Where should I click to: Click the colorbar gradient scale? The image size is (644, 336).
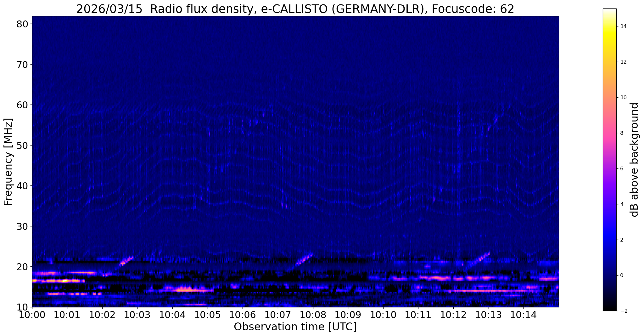click(609, 160)
